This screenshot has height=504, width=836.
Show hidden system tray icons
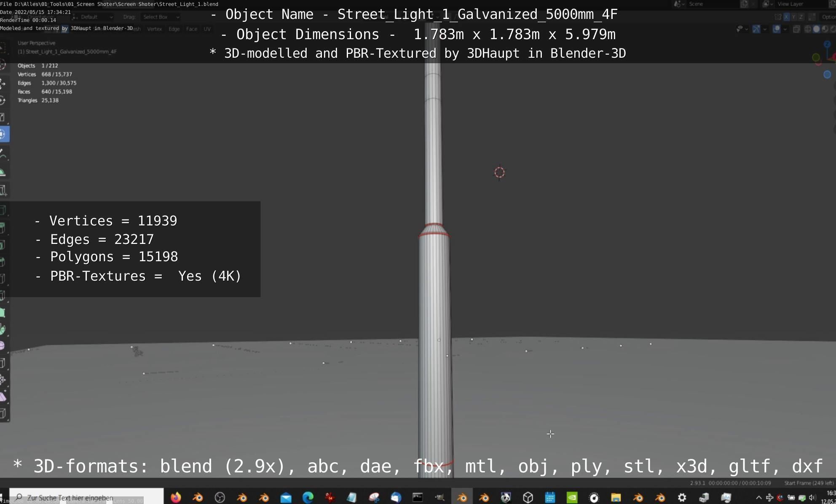click(759, 498)
